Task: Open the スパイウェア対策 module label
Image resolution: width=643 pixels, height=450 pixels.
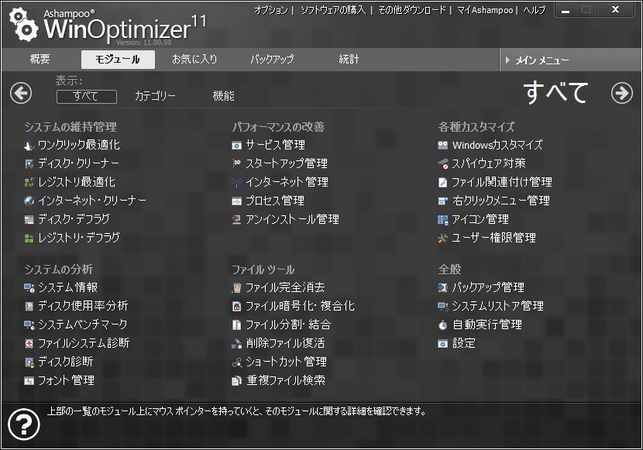Action: click(x=488, y=164)
